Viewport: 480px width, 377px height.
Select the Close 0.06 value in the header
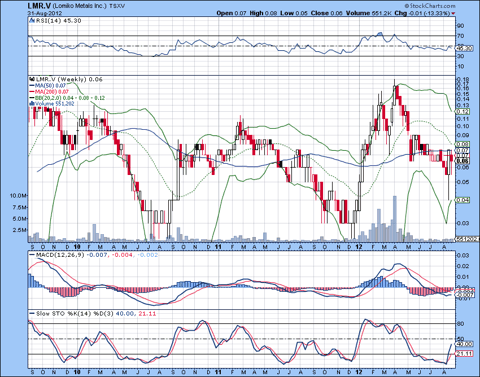pyautogui.click(x=327, y=13)
